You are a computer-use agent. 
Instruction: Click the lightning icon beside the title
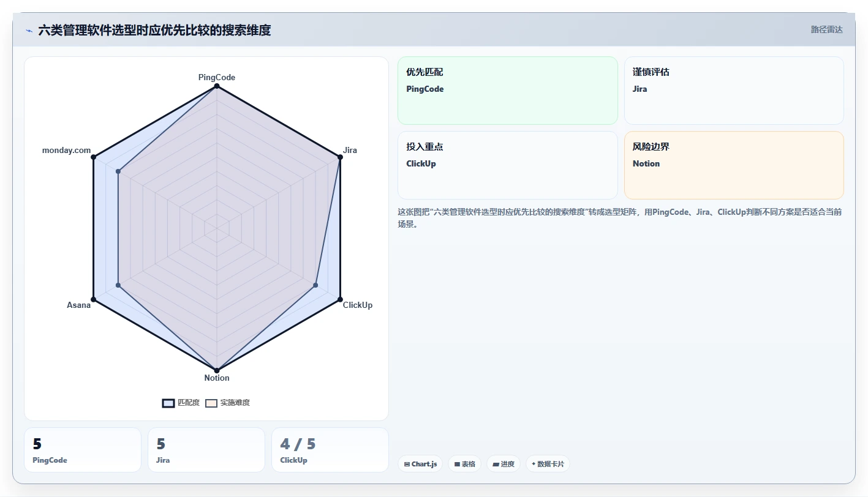pos(29,31)
